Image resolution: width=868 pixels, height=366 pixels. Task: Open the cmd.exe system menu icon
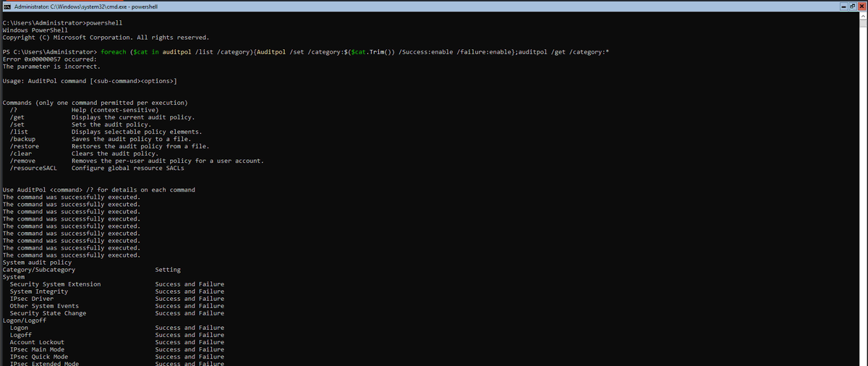[x=7, y=6]
